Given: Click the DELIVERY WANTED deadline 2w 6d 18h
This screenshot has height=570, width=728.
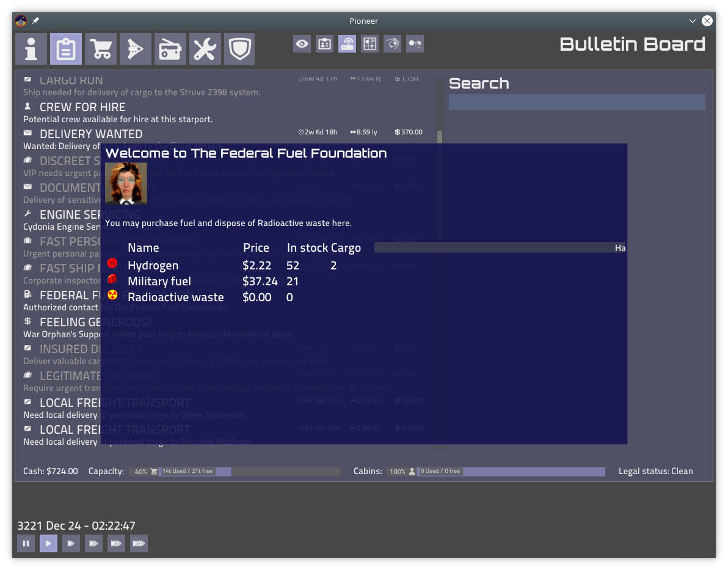Looking at the screenshot, I should pos(318,133).
